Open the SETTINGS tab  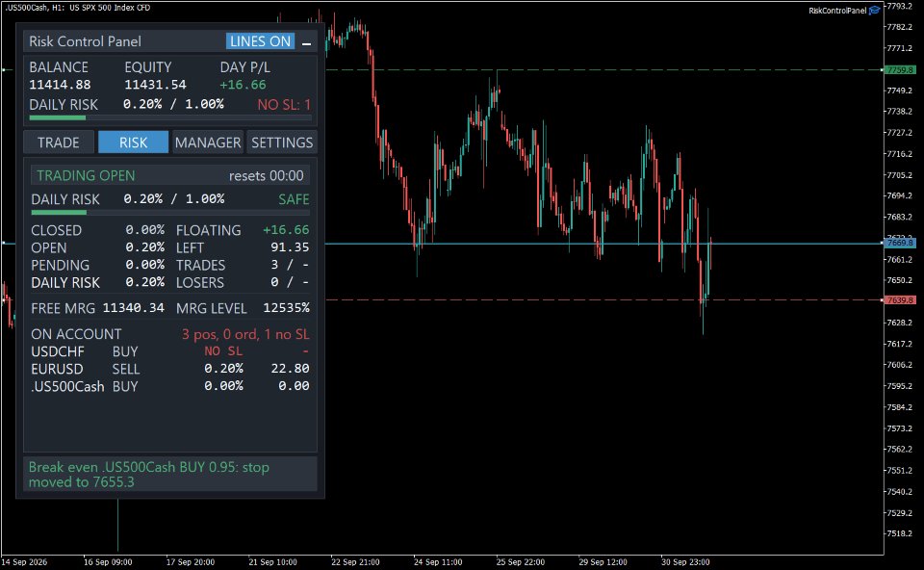(x=282, y=142)
